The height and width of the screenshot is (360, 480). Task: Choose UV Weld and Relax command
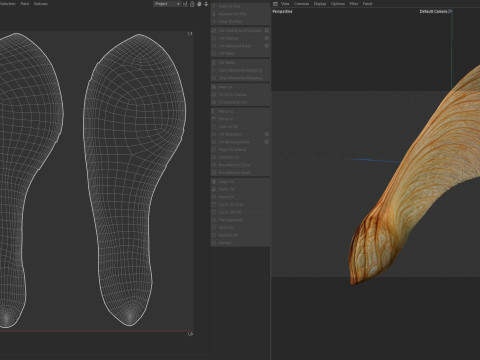coord(237,46)
